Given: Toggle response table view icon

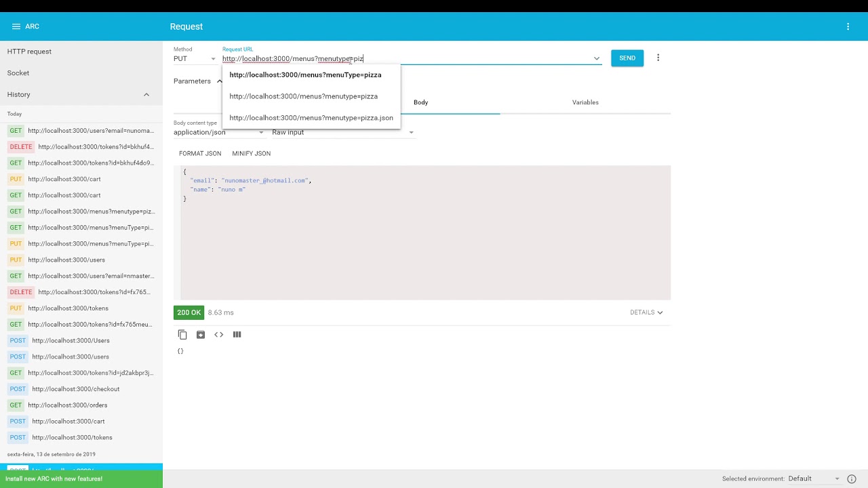Looking at the screenshot, I should tap(237, 334).
